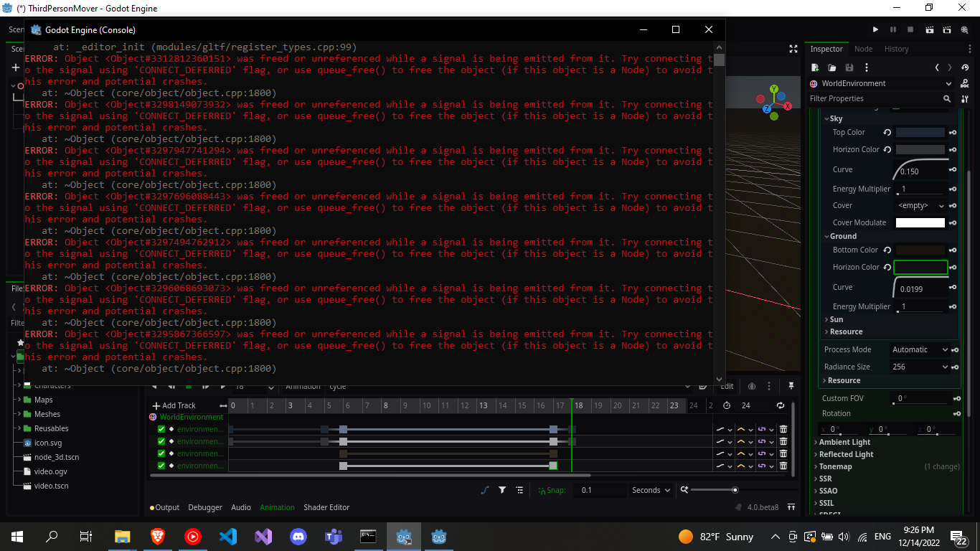Expand the Sun section in Inspector
Viewport: 980px width, 551px height.
pos(836,319)
